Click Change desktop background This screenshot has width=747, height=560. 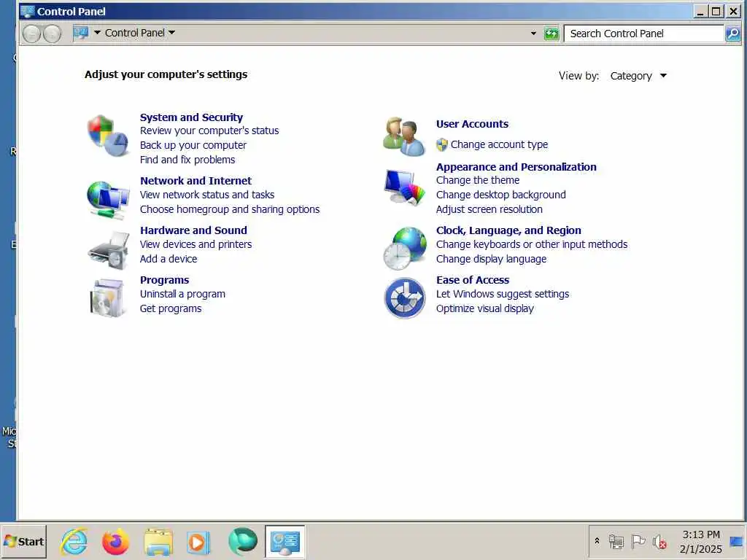(500, 195)
